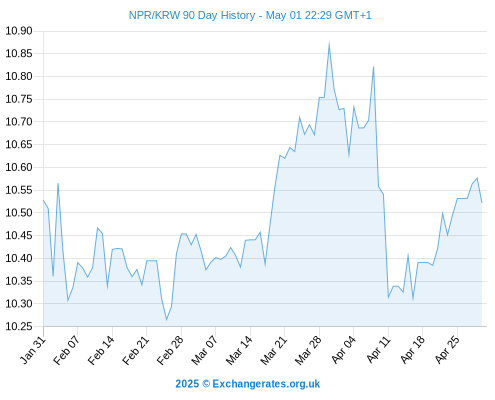Select the Jan 31 date label
Screen dimensions: 495x400
point(33,351)
